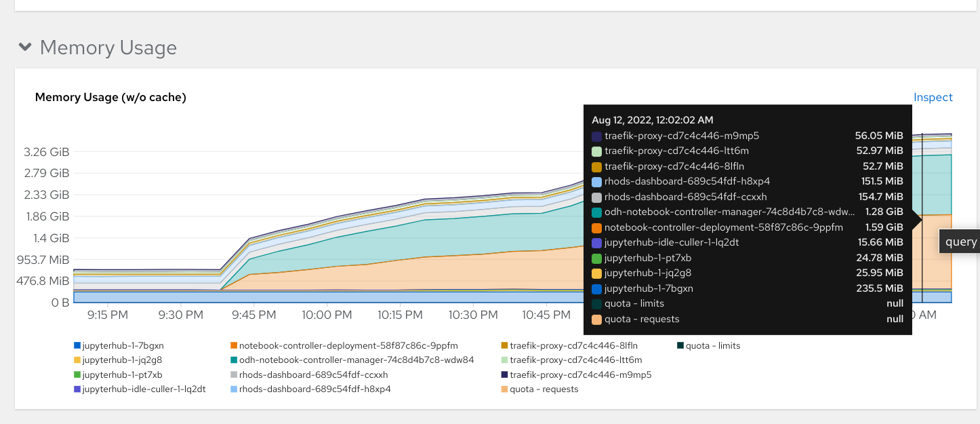Click the 3.26 GiB y-axis label
This screenshot has height=424, width=980.
pos(46,152)
